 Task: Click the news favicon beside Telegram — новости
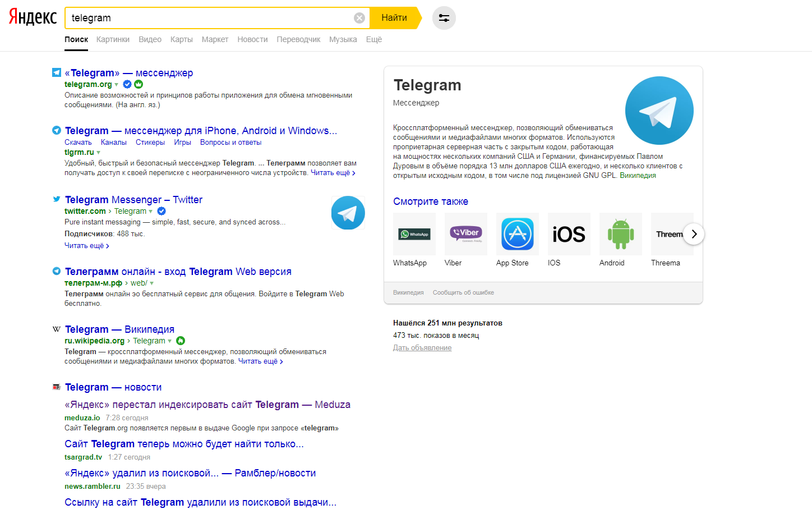(x=56, y=387)
